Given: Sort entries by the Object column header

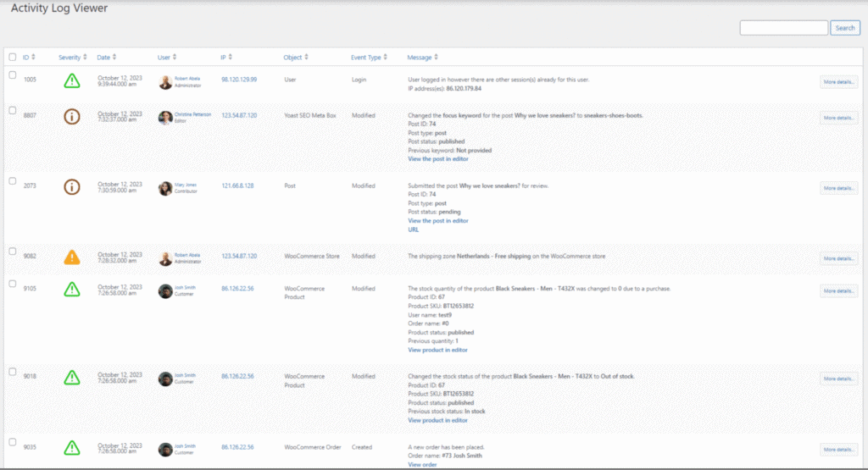Looking at the screenshot, I should 295,58.
